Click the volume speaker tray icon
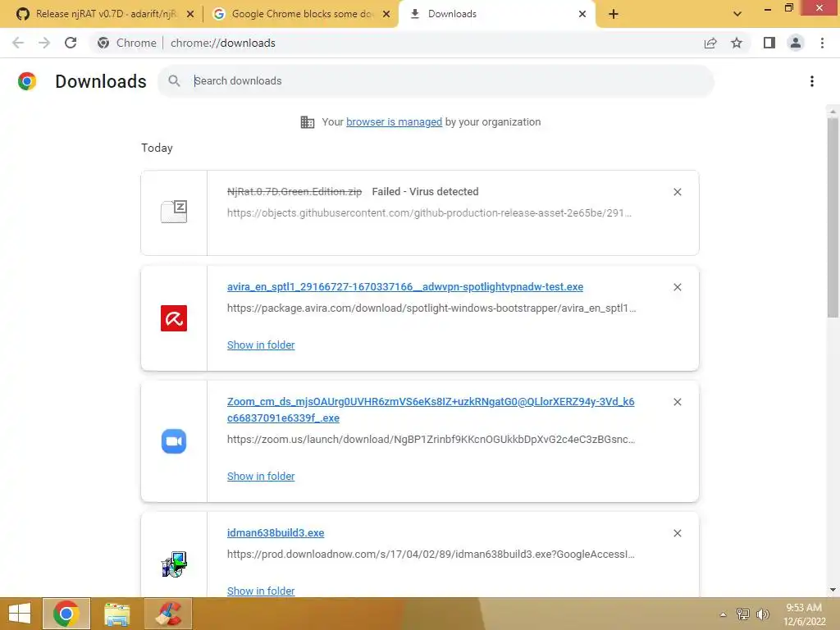This screenshot has height=630, width=840. [x=763, y=614]
